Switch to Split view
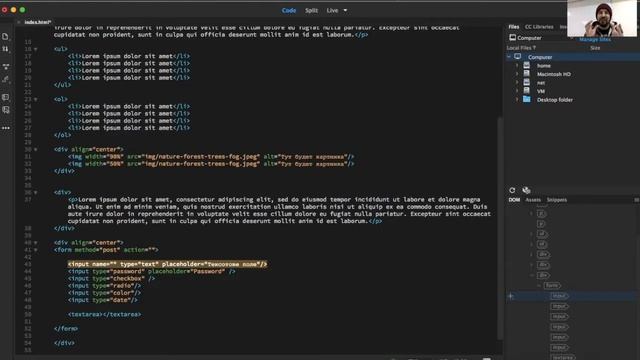Screen dimensions: 640x360 coord(311,11)
